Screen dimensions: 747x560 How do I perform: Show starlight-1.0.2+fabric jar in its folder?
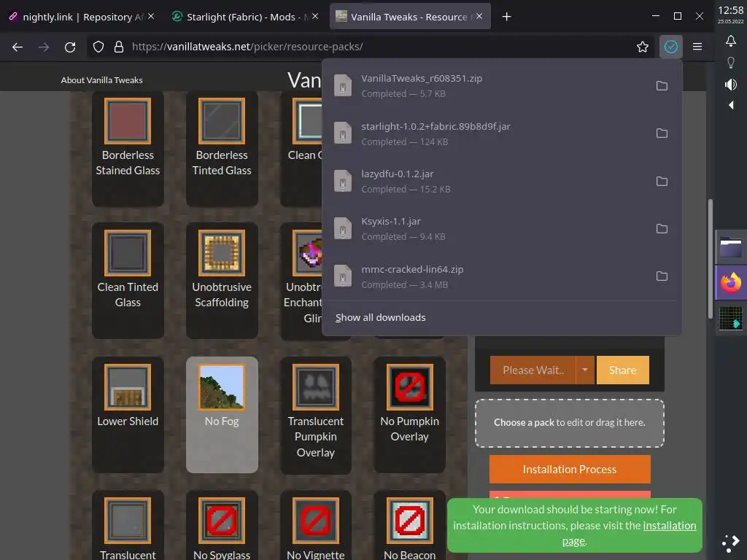point(662,133)
